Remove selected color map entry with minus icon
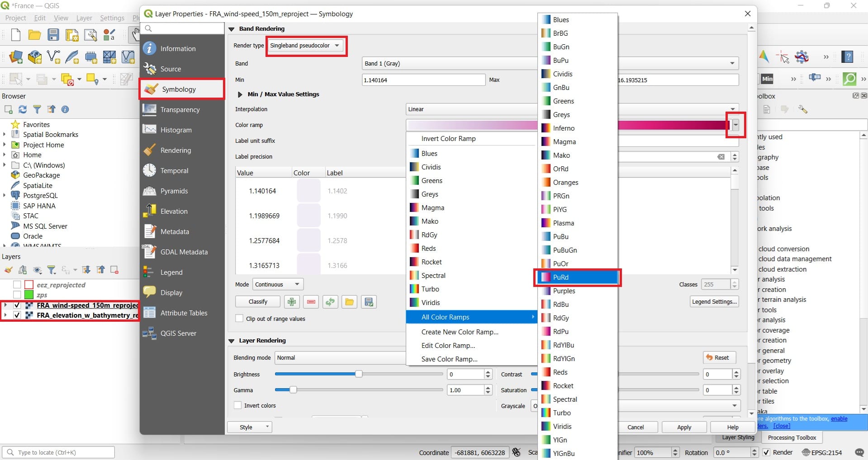The image size is (868, 460). pos(311,302)
